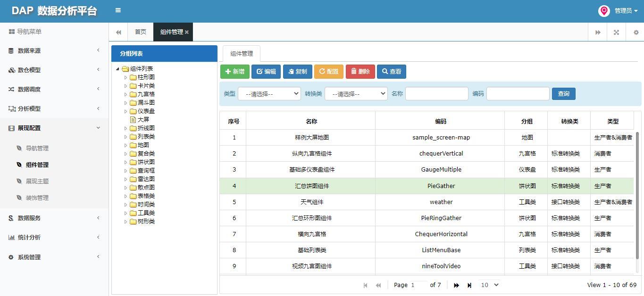
Task: Click the 新增 add button
Action: pos(235,72)
